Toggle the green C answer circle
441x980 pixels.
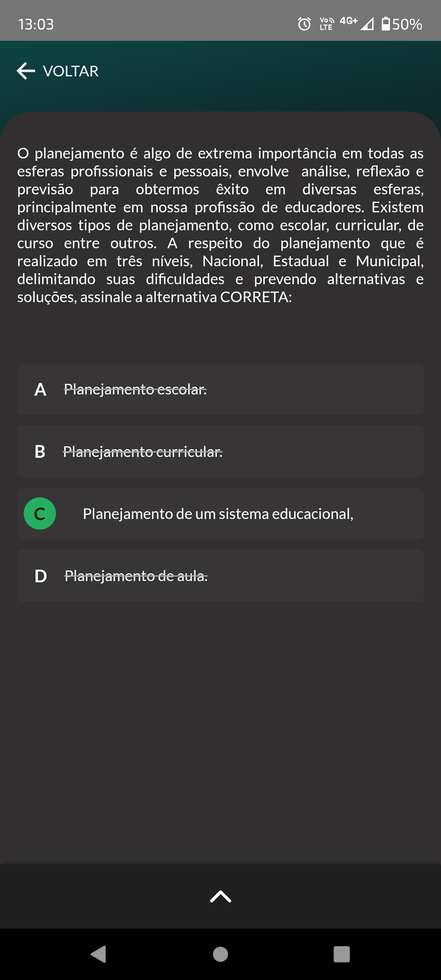(x=40, y=514)
